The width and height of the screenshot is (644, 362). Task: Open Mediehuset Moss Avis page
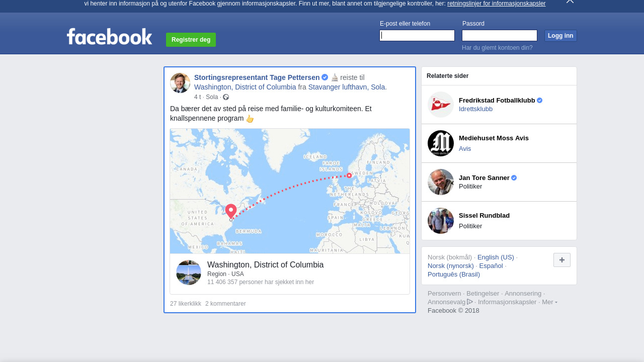pyautogui.click(x=494, y=138)
